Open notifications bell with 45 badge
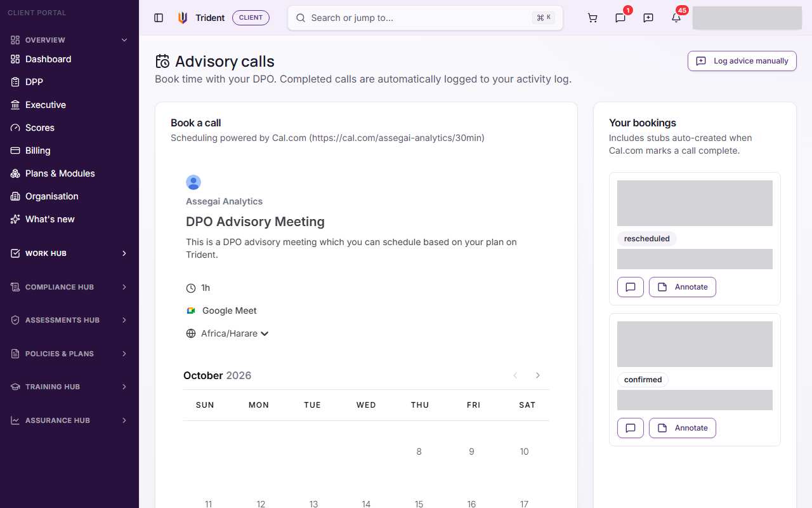812x508 pixels. pos(676,18)
